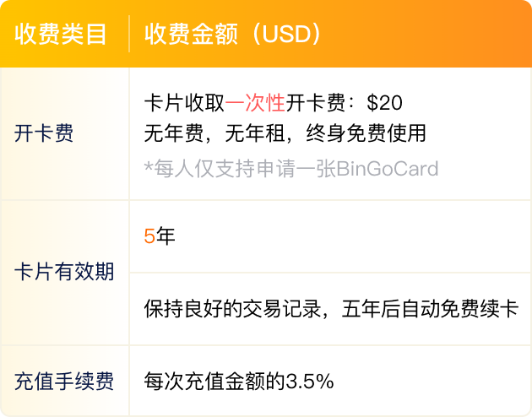Click the 无年费，无年租 description line
The image size is (532, 417).
point(214,133)
